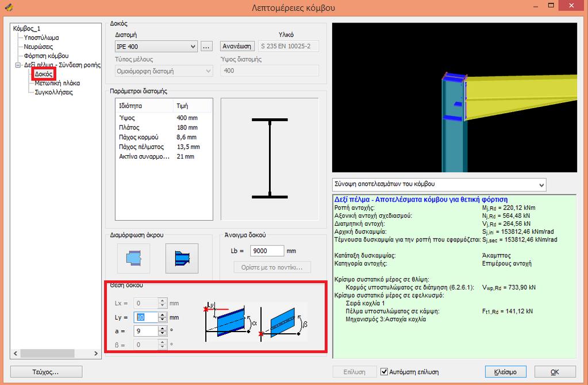Select Δοκός in the tree
The height and width of the screenshot is (385, 588).
(x=44, y=74)
